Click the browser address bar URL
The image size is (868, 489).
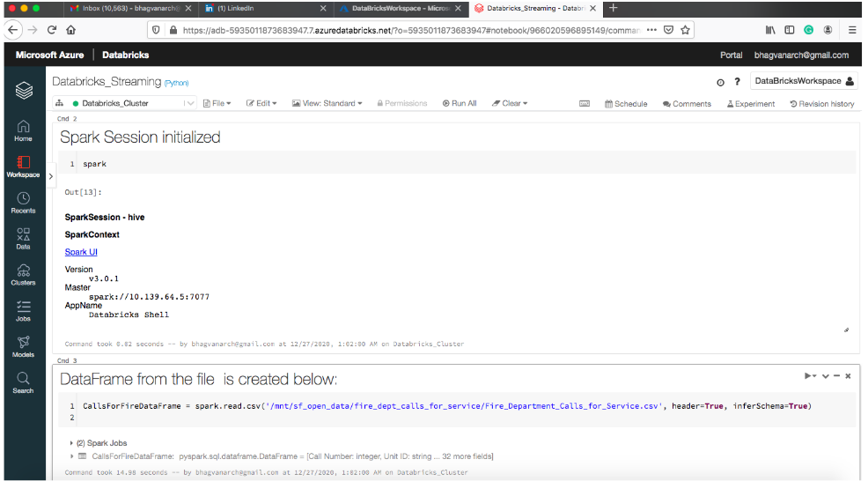(411, 31)
